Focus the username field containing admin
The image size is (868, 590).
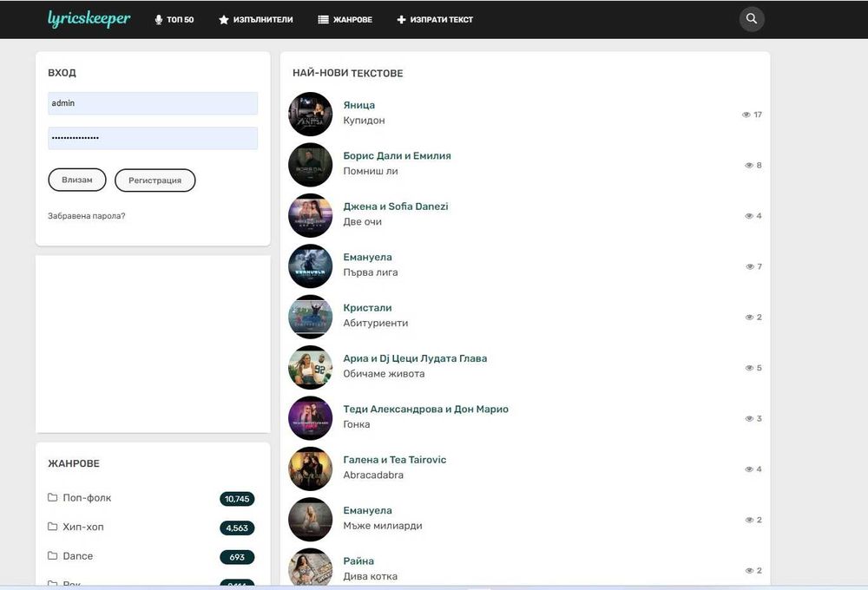[x=153, y=103]
